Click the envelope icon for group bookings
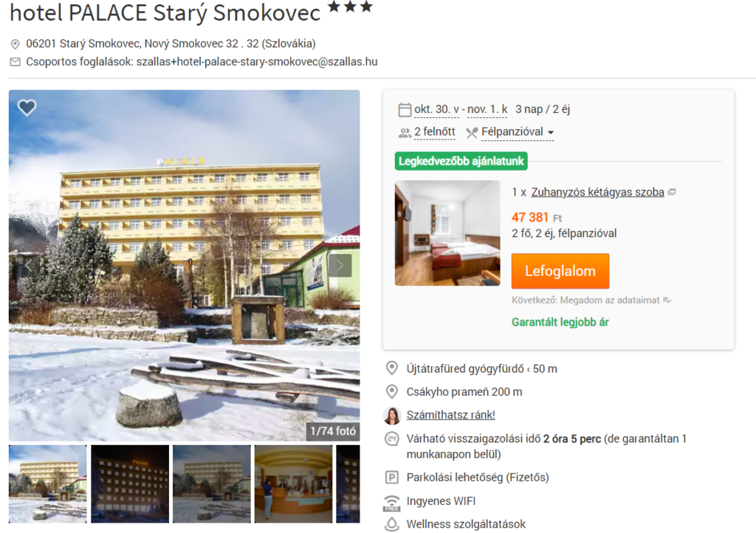Image resolution: width=756 pixels, height=533 pixels. [x=16, y=62]
